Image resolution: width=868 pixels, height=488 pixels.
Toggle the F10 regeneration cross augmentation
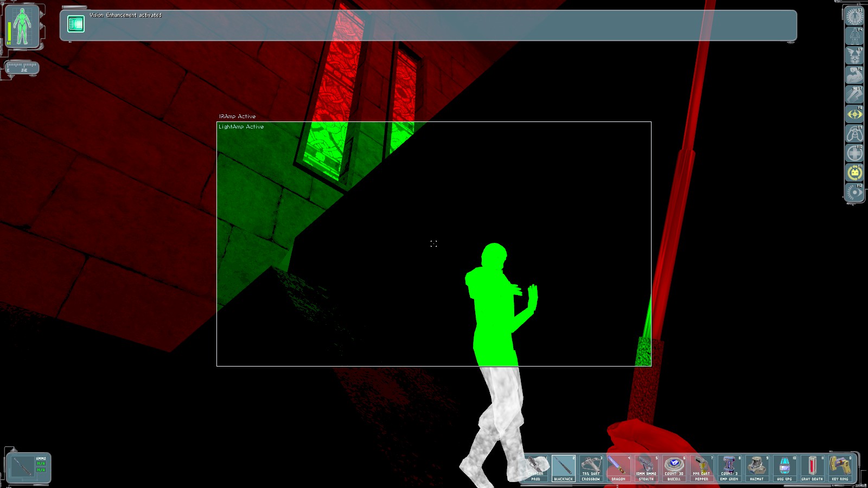[854, 153]
